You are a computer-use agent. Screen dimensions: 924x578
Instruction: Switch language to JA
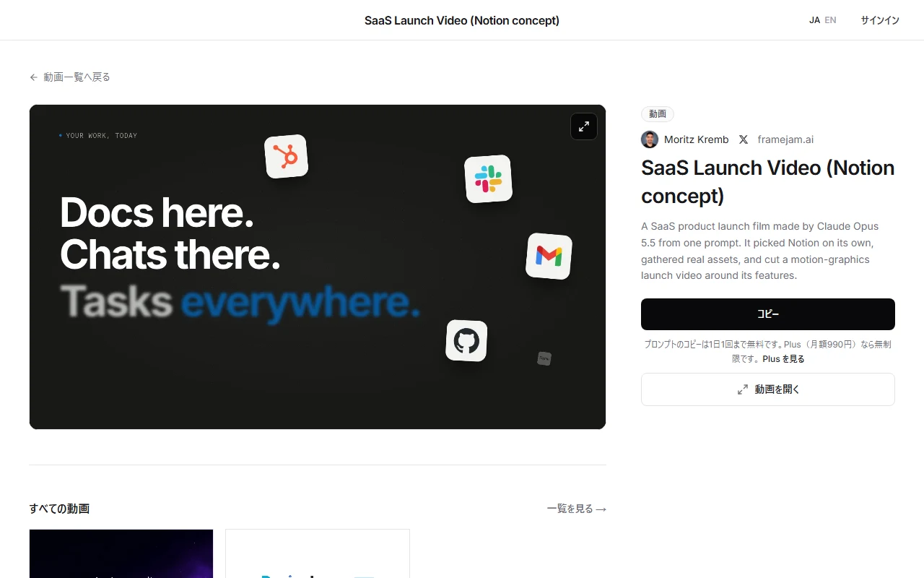(814, 20)
